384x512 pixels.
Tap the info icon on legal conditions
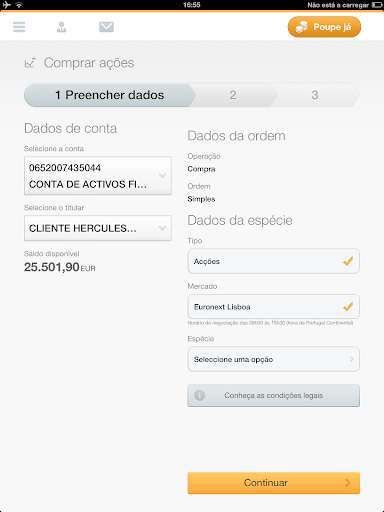[x=199, y=395]
